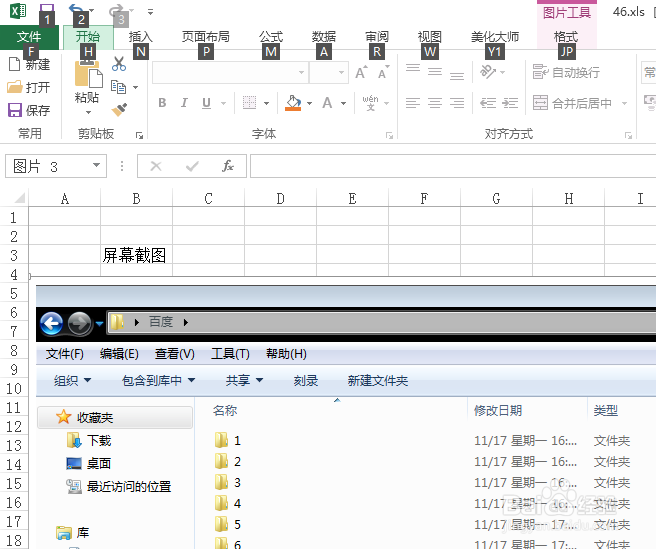
Task: Click the wén phonetic guide icon
Action: (x=370, y=103)
